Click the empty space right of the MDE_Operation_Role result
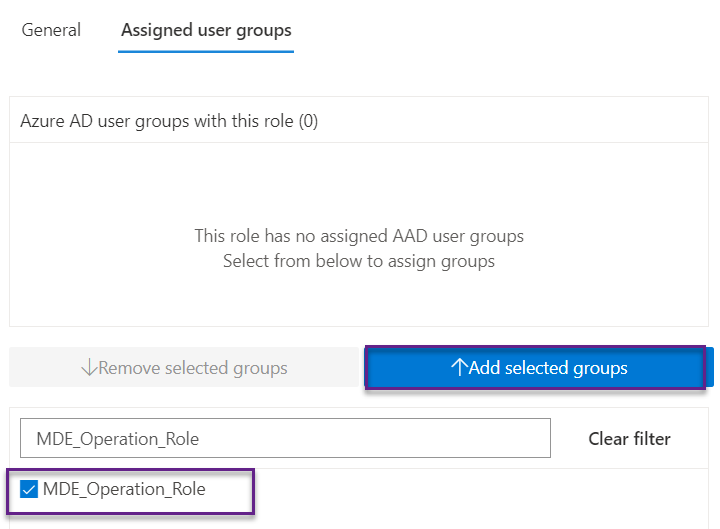This screenshot has width=720, height=529. (480, 489)
